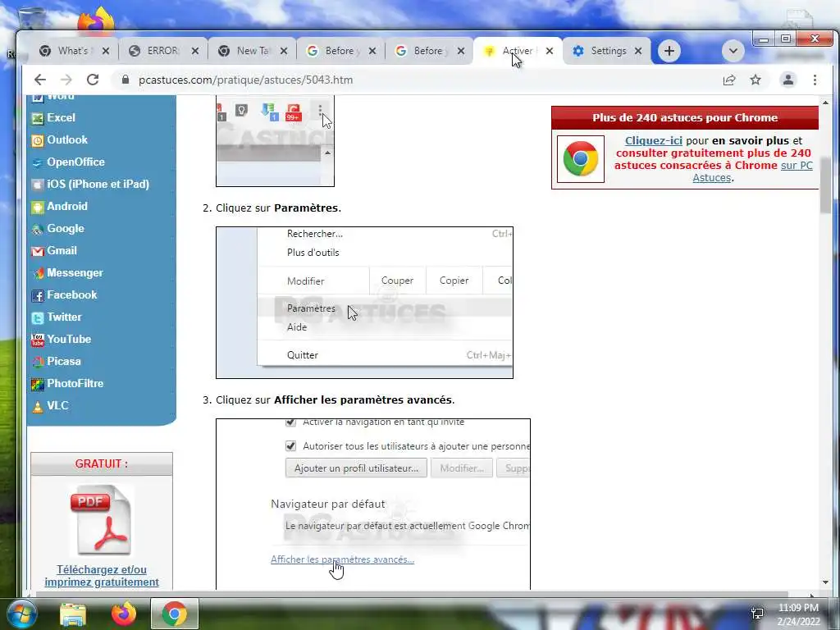Click the Chrome taskbar button

pos(175,614)
